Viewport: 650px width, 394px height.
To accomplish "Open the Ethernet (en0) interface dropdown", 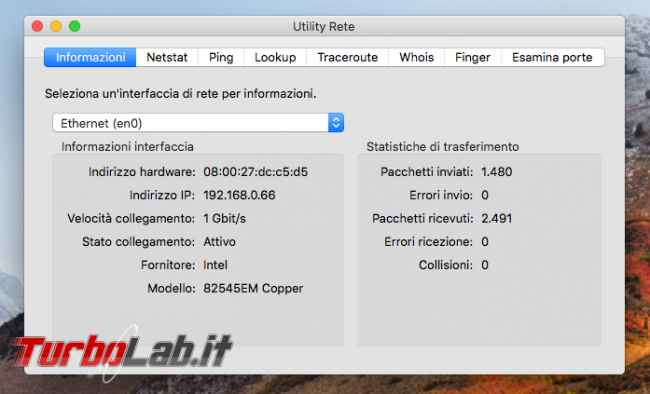I will (x=198, y=123).
